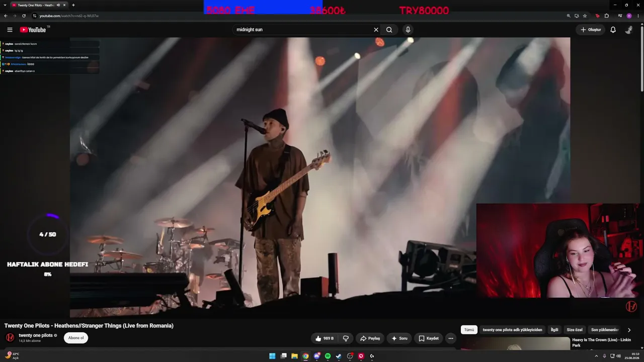Mute the Twenty One Pilots tab audio
This screenshot has height=362, width=644.
click(x=58, y=5)
